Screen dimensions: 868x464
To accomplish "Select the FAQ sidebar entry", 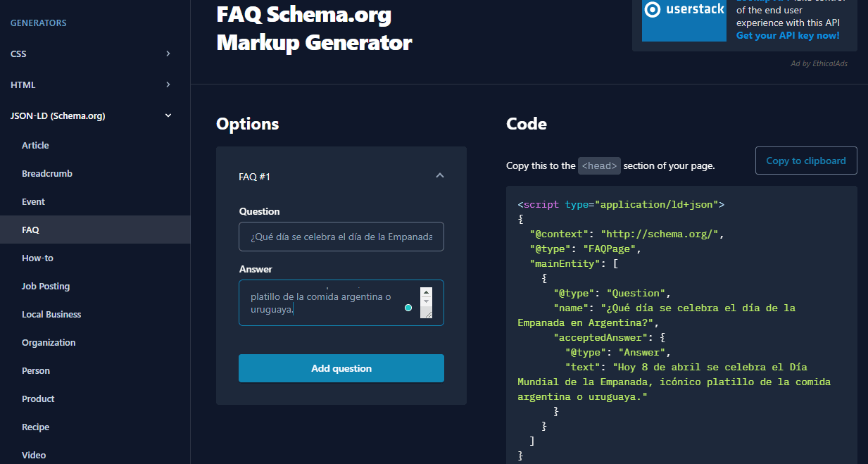I will 30,230.
